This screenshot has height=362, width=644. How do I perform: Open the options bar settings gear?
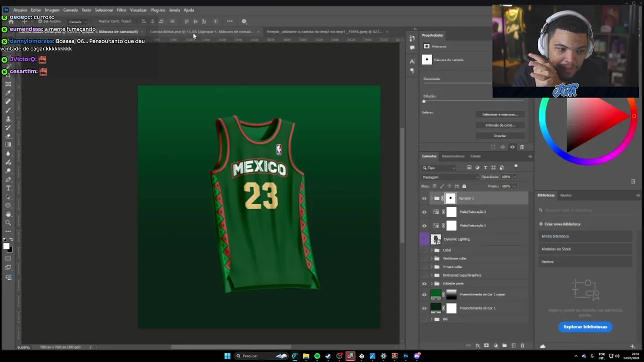(244, 21)
